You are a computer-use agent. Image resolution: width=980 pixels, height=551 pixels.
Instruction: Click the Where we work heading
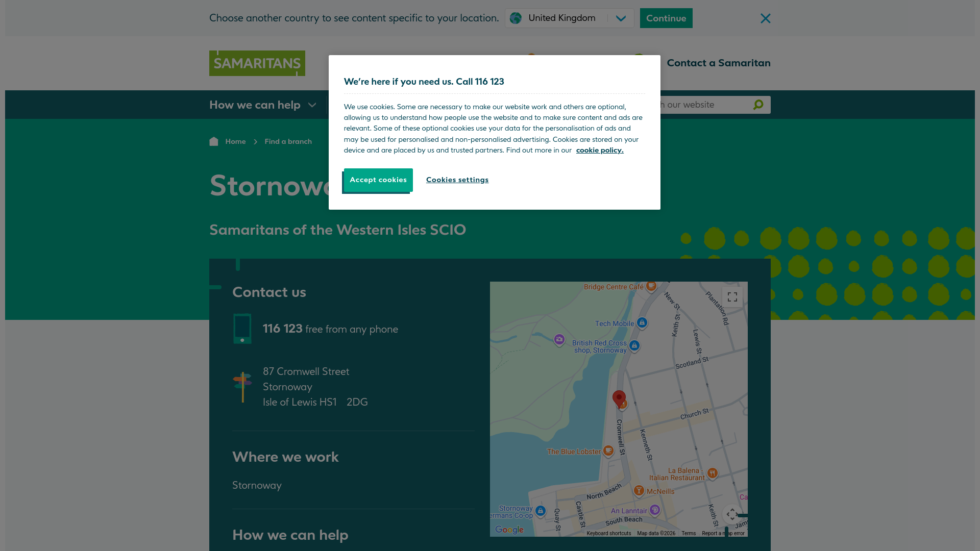pyautogui.click(x=285, y=457)
